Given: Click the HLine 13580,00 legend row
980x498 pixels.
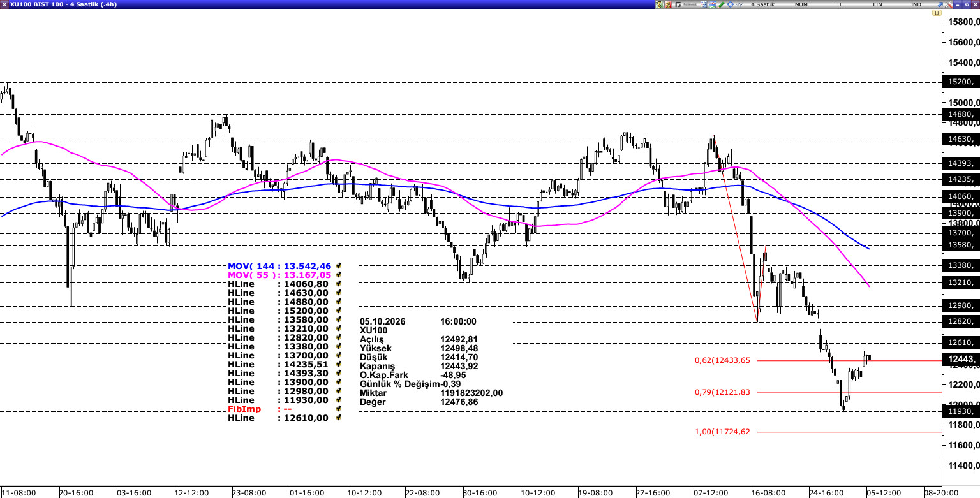Looking at the screenshot, I should pos(278,319).
